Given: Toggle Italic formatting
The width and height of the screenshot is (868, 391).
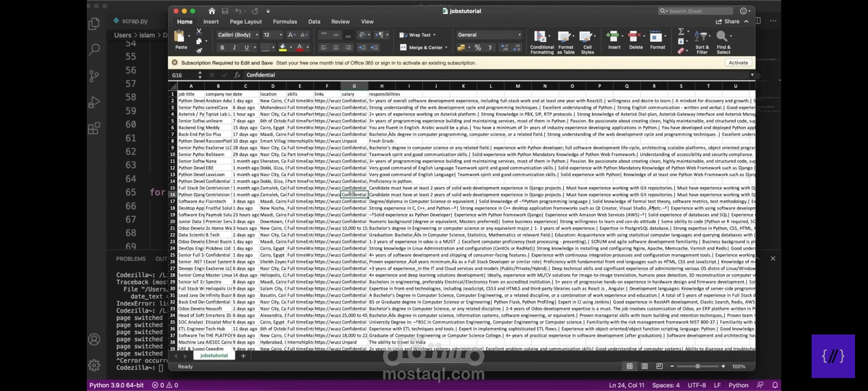Looking at the screenshot, I should 234,47.
